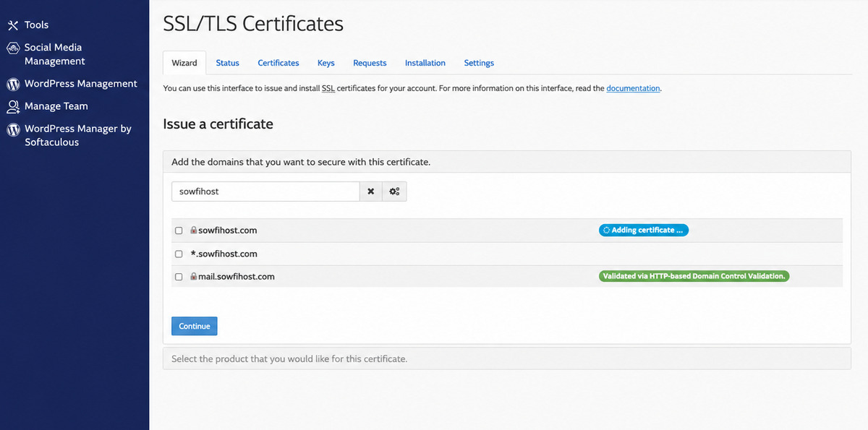Click the Tools wrench icon in sidebar
The width and height of the screenshot is (868, 430).
point(12,25)
